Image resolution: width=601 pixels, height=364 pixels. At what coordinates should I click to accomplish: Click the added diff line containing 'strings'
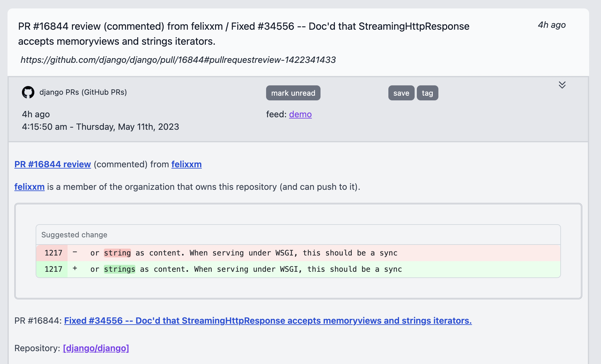pos(298,269)
